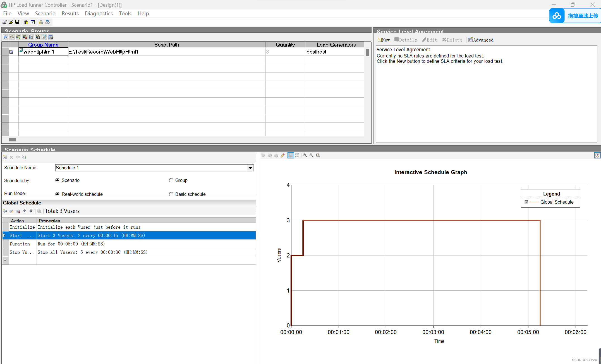Image resolution: width=601 pixels, height=364 pixels.
Task: Open the Scenario menu
Action: click(45, 13)
